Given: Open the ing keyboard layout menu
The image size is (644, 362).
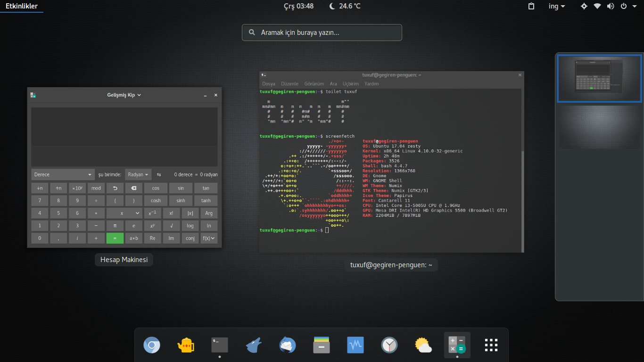Looking at the screenshot, I should click(557, 6).
